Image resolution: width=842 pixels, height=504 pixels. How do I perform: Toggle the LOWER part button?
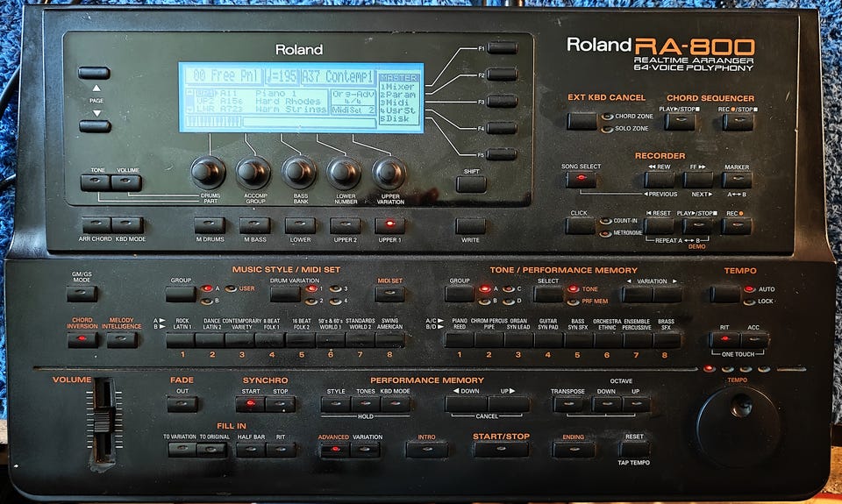click(x=300, y=225)
